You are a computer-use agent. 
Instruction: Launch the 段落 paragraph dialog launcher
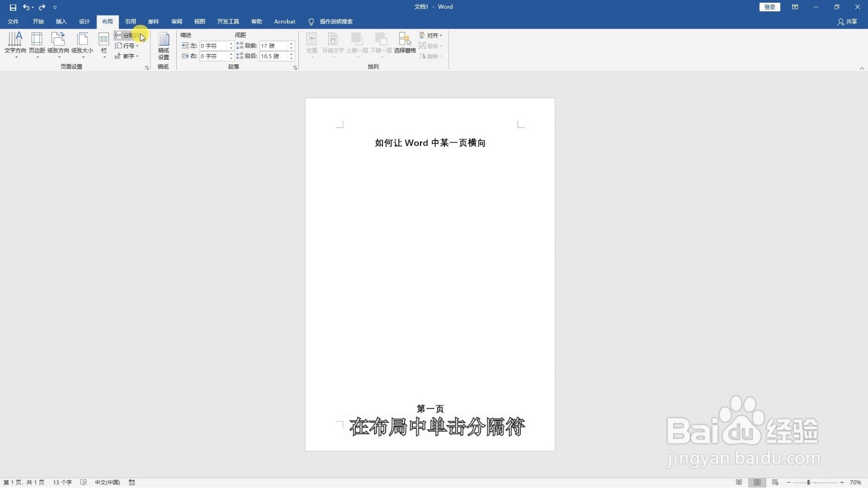[295, 68]
